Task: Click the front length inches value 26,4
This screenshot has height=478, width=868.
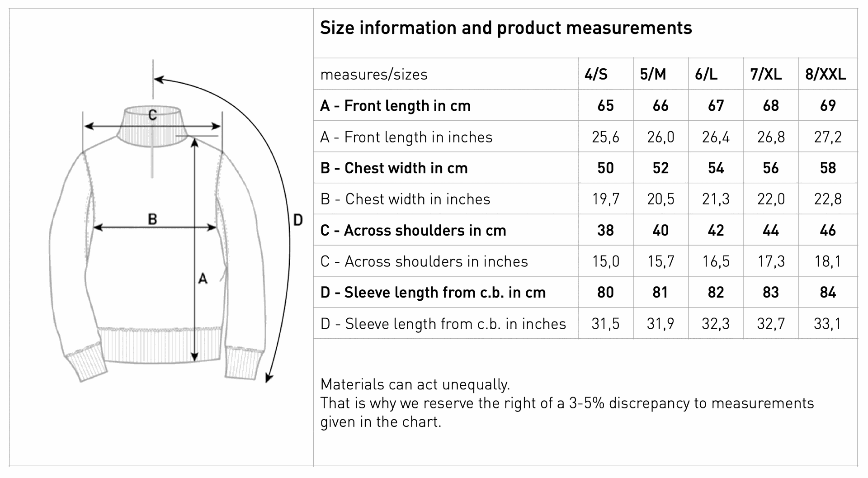Action: (x=716, y=137)
